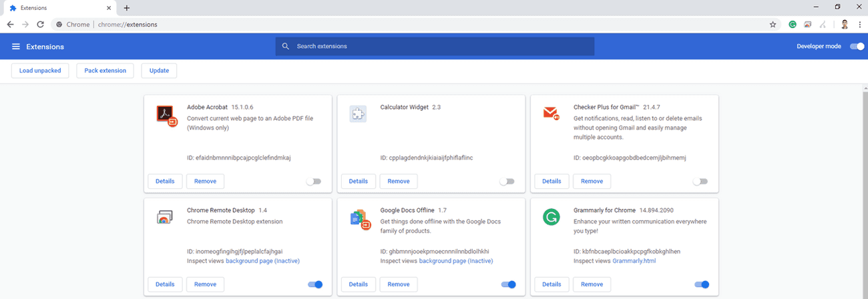Click the Chrome Remote Desktop card icon
This screenshot has width=868, height=299.
click(164, 217)
